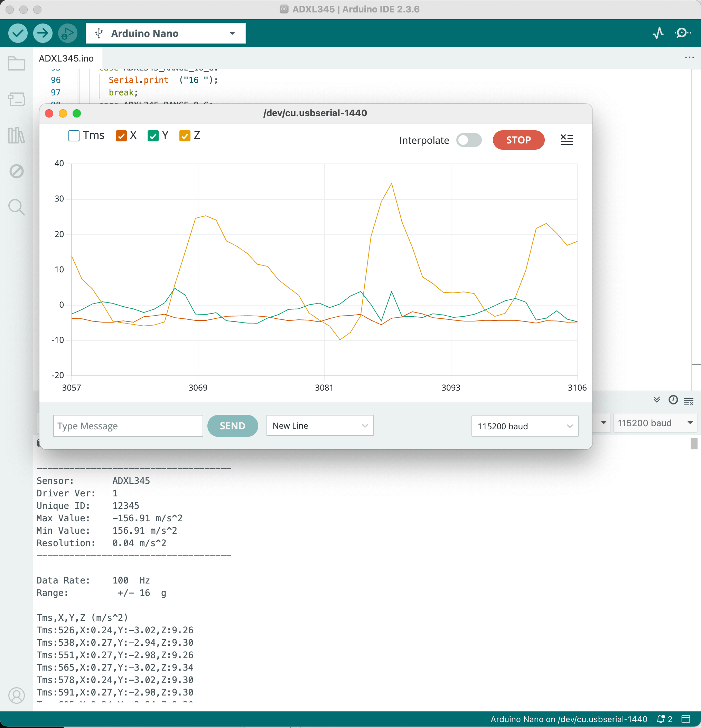Click the serial monitor vertical scrollbar

click(694, 444)
